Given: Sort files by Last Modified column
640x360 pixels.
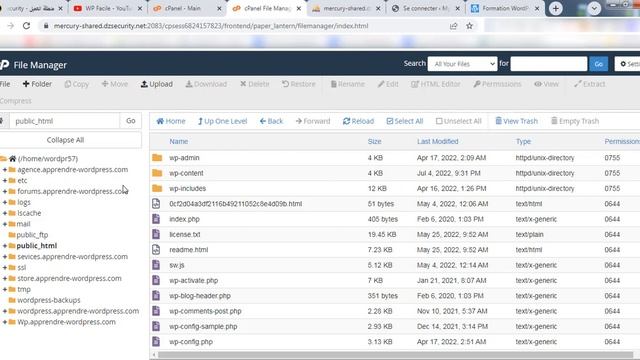Looking at the screenshot, I should pos(438,142).
